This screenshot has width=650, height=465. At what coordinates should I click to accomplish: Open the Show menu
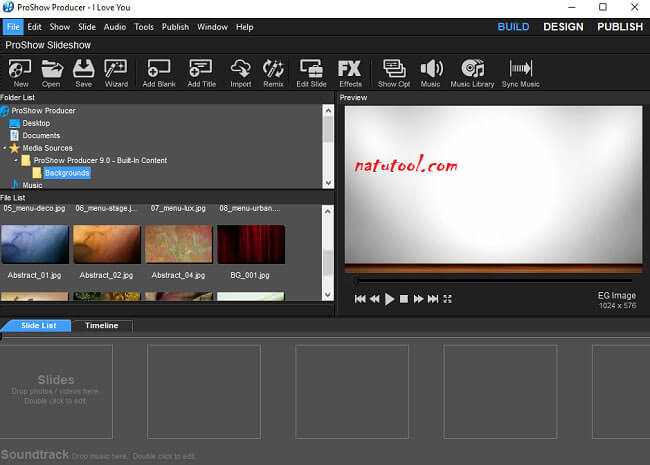click(60, 27)
